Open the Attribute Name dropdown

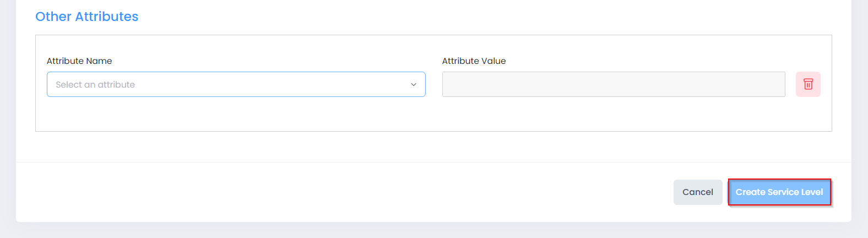(236, 84)
